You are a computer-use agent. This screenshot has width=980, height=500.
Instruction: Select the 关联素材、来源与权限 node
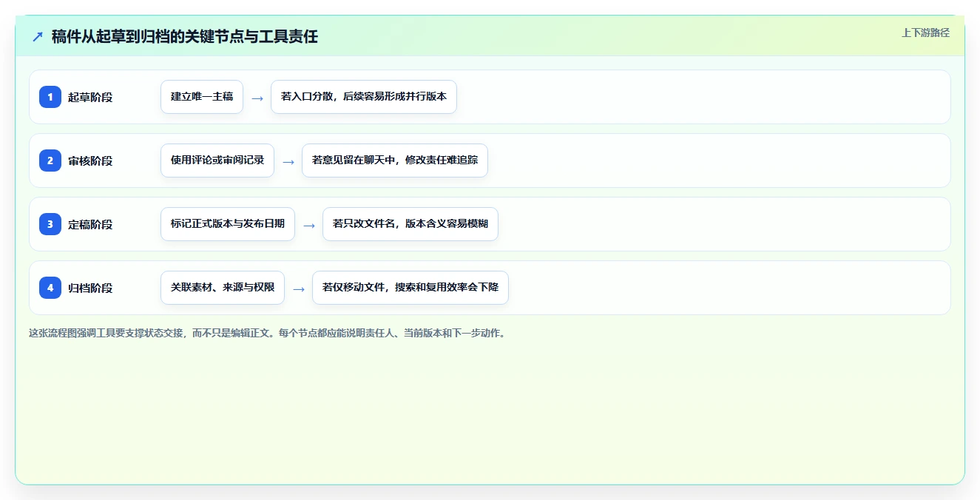pos(223,288)
